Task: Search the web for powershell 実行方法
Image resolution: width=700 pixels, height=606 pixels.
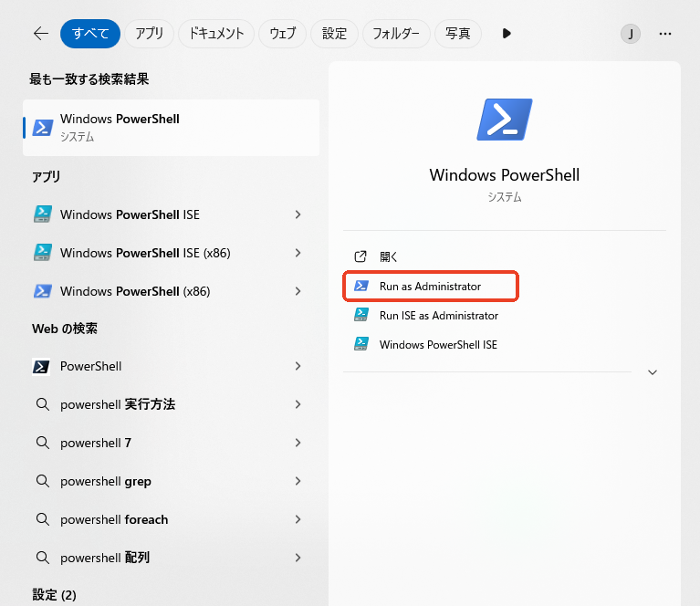Action: point(118,404)
